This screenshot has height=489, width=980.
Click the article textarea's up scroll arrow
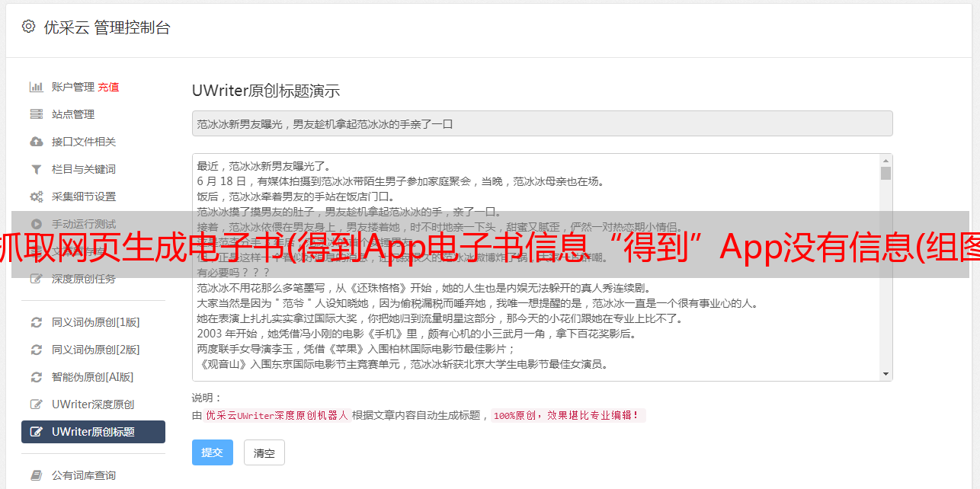click(886, 161)
